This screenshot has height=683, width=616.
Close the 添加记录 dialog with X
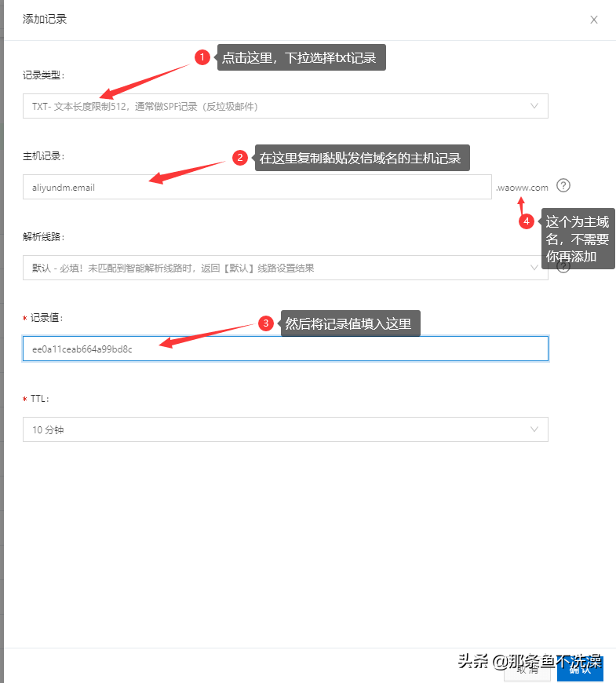point(594,20)
